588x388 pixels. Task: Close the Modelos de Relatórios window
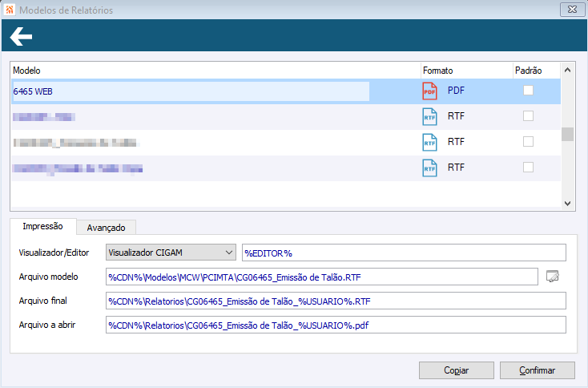point(572,10)
